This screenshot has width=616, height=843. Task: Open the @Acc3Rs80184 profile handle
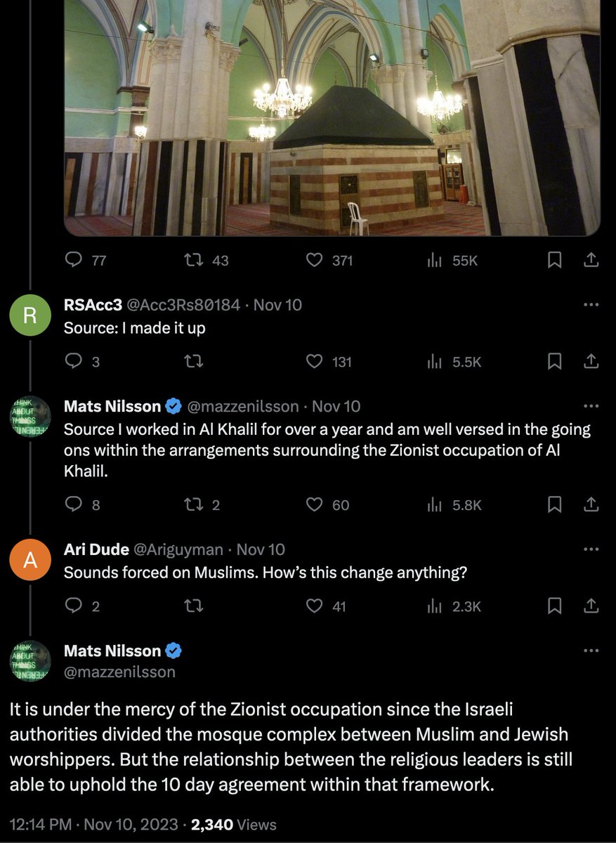point(183,305)
